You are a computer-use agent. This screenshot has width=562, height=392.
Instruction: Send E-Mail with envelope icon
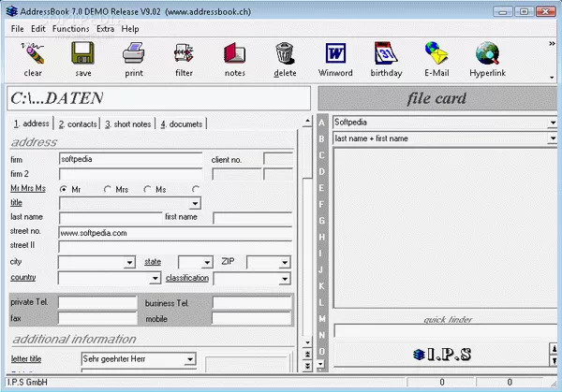[436, 53]
